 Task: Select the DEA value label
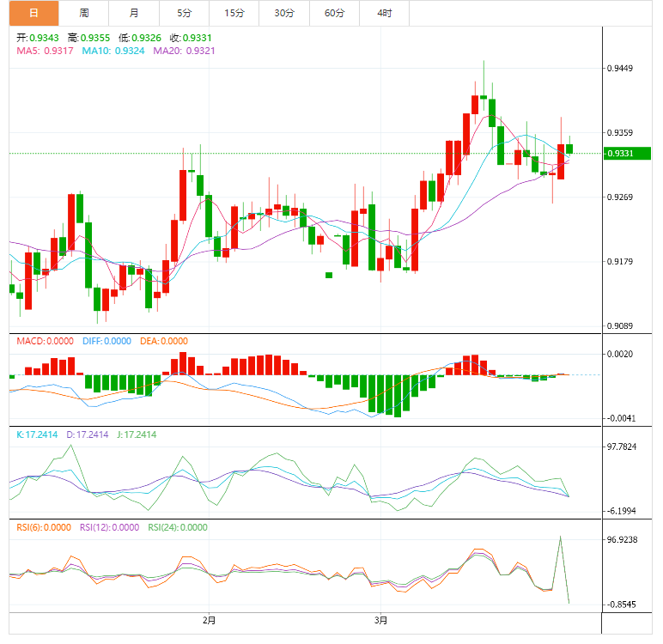tap(163, 341)
